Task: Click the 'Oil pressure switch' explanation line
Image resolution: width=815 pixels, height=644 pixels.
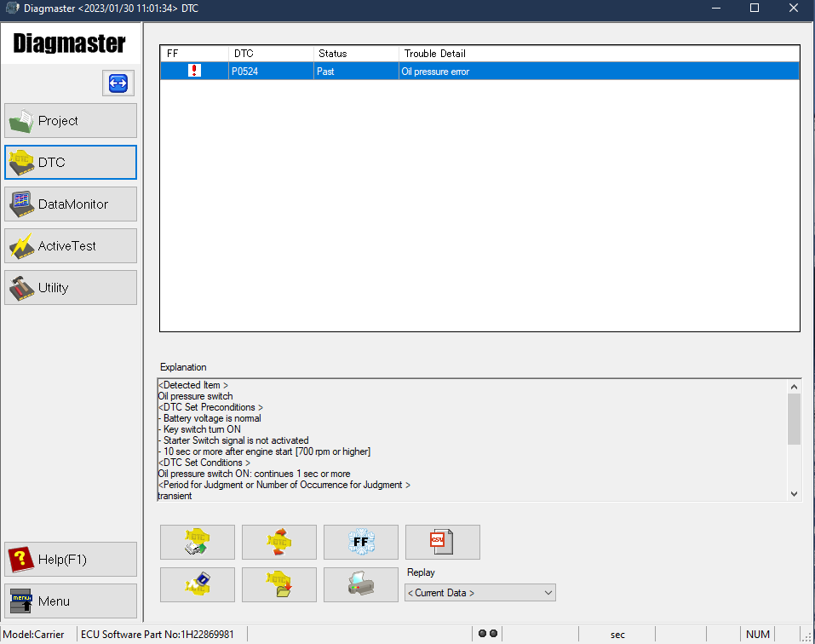Action: coord(195,396)
